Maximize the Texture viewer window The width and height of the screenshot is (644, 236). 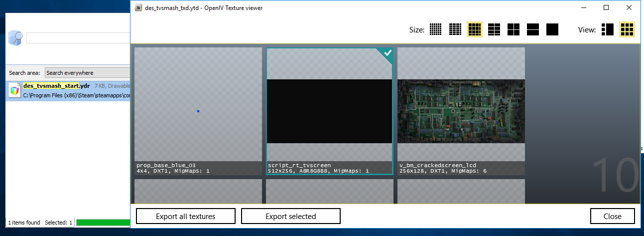point(606,7)
